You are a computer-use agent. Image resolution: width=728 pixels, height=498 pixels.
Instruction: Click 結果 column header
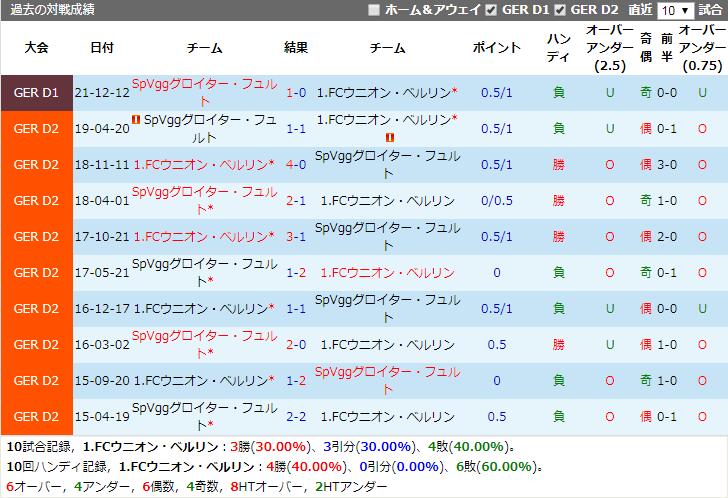click(x=296, y=47)
